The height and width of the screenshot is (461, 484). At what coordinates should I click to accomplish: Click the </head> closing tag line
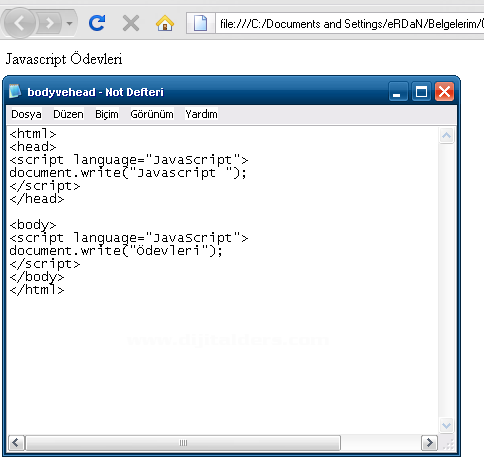[37, 199]
